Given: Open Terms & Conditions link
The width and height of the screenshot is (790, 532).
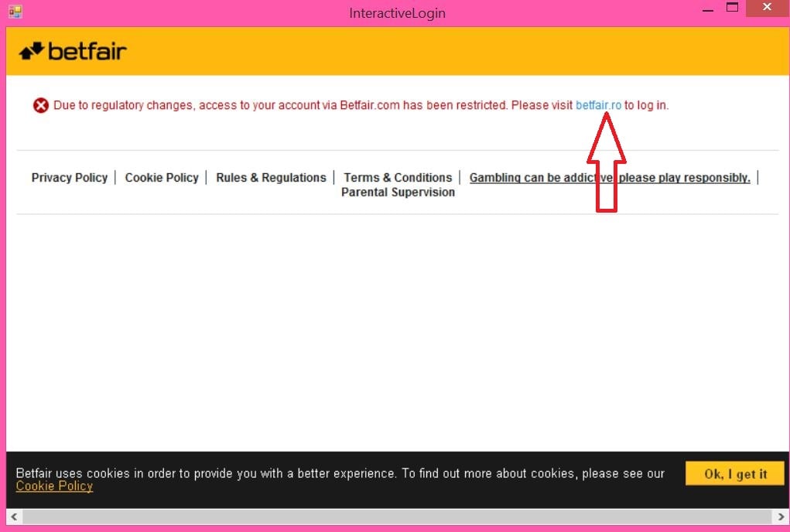Looking at the screenshot, I should (398, 178).
